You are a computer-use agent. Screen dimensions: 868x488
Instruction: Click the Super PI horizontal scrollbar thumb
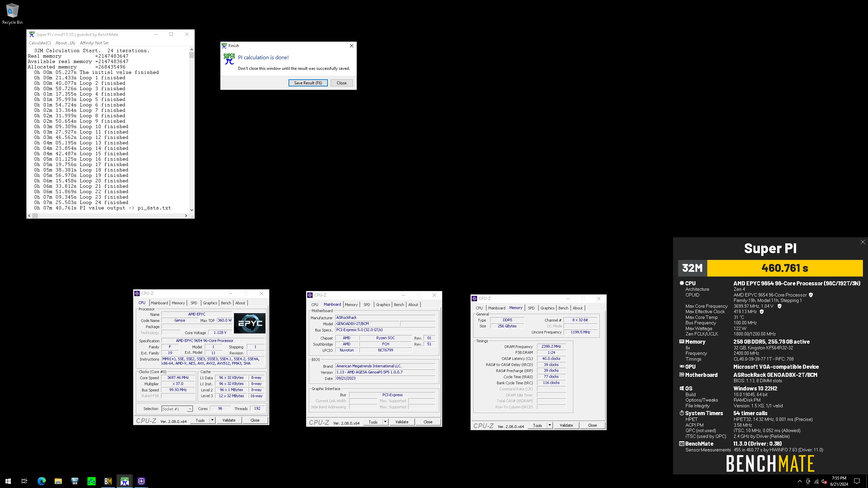[x=35, y=216]
